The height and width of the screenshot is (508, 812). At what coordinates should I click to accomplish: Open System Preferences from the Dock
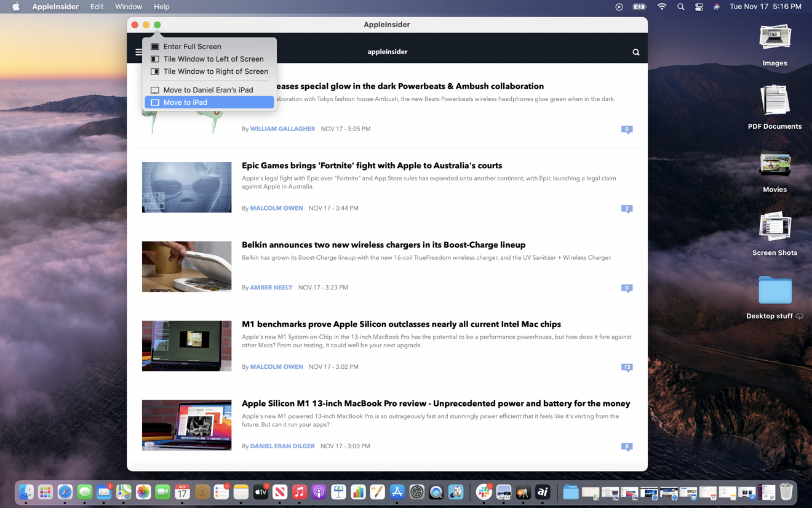tap(416, 492)
